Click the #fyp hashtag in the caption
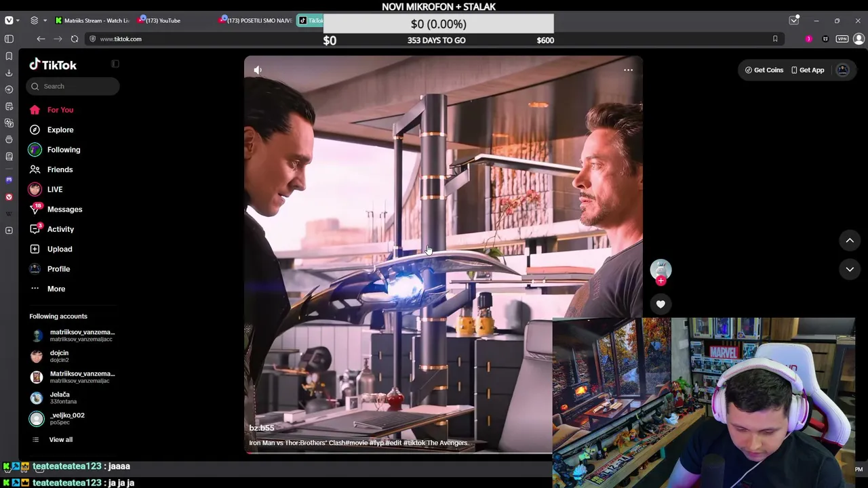Image resolution: width=868 pixels, height=488 pixels. tap(376, 443)
